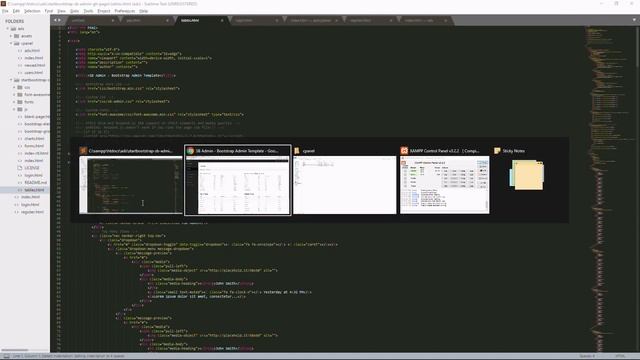Expand the font-awesome folder
Screen dimensions: 640x360
click(14, 95)
